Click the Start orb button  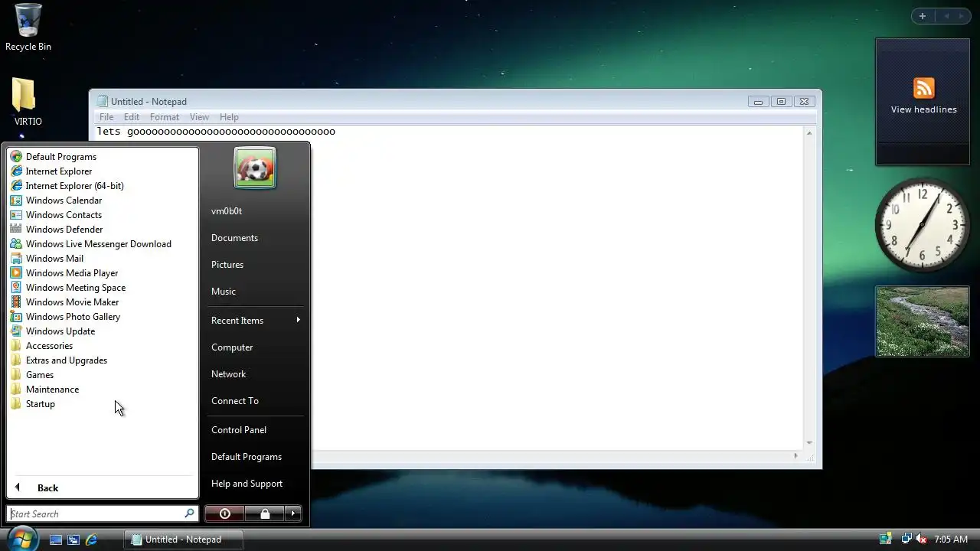point(22,538)
